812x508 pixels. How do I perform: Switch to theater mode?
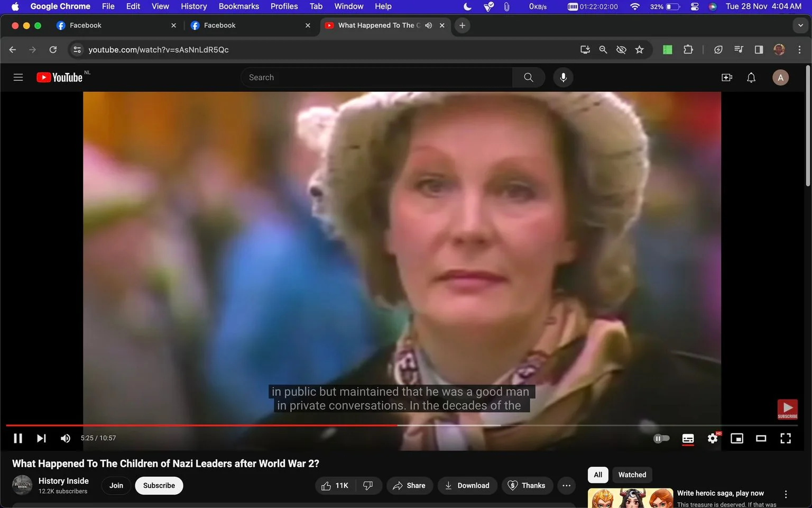click(x=761, y=438)
